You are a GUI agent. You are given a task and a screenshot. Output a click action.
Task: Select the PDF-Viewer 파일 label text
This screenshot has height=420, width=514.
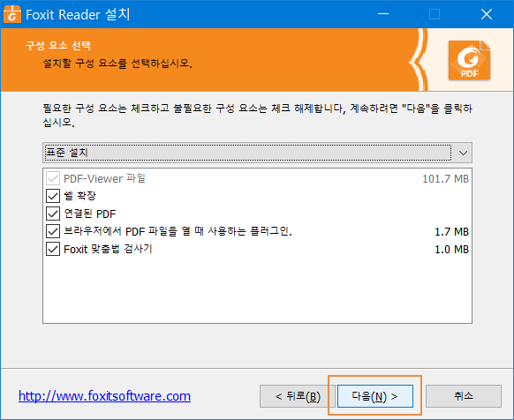(104, 178)
